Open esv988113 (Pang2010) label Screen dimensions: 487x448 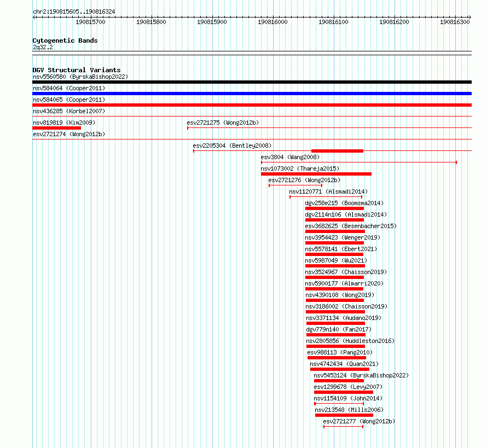[340, 352]
